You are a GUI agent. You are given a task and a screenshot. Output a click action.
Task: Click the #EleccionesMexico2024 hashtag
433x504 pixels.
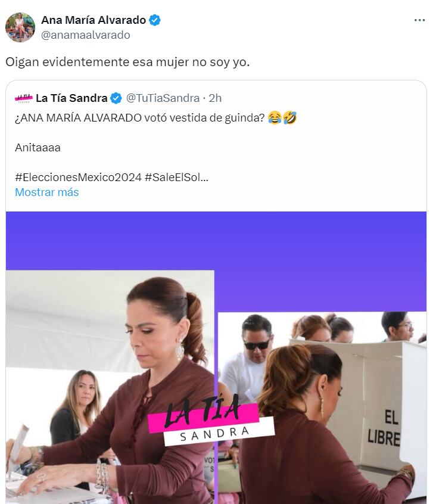(x=78, y=177)
